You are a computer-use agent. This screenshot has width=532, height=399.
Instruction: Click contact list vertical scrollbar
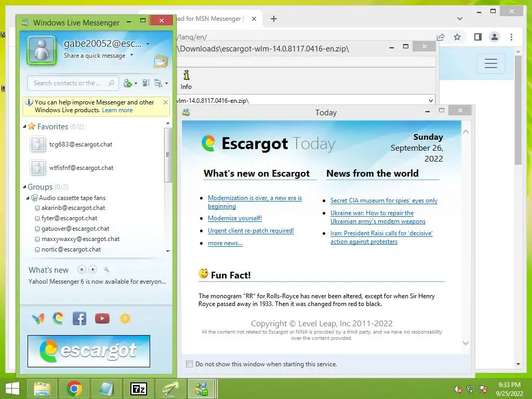(x=168, y=154)
